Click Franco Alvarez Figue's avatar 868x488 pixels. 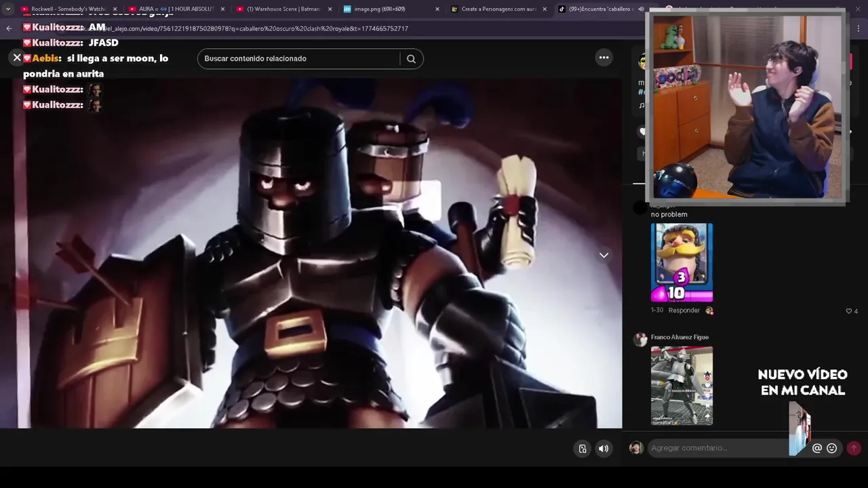click(x=640, y=340)
